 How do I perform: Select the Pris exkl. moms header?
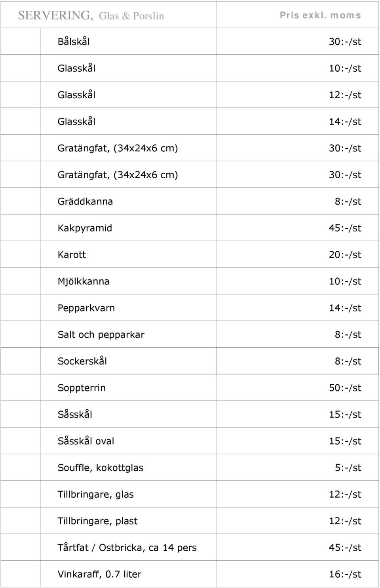click(320, 15)
